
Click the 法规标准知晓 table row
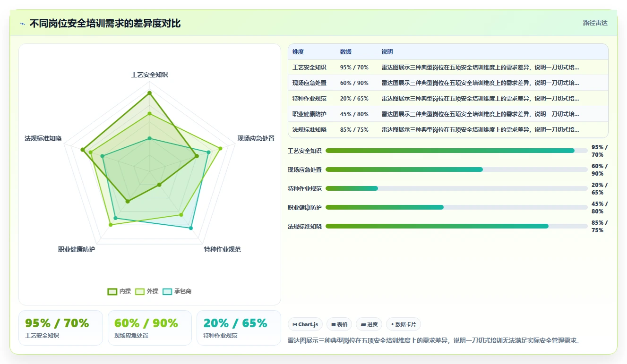click(x=448, y=130)
